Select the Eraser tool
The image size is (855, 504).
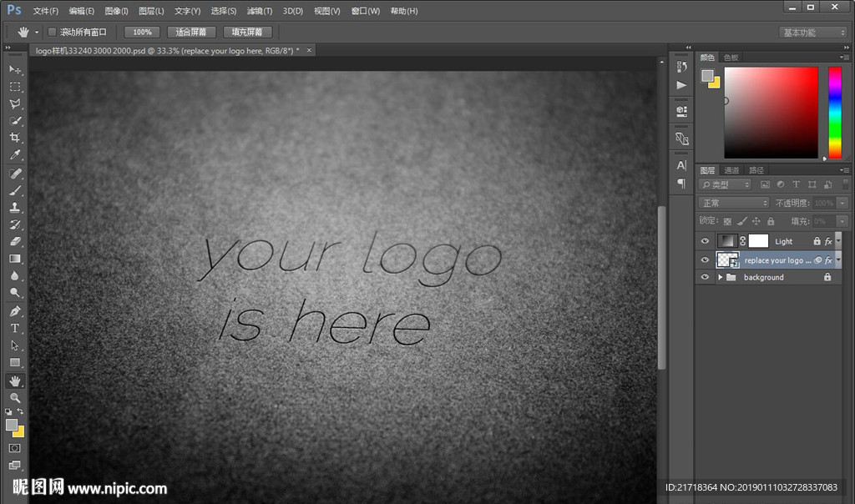coord(15,241)
